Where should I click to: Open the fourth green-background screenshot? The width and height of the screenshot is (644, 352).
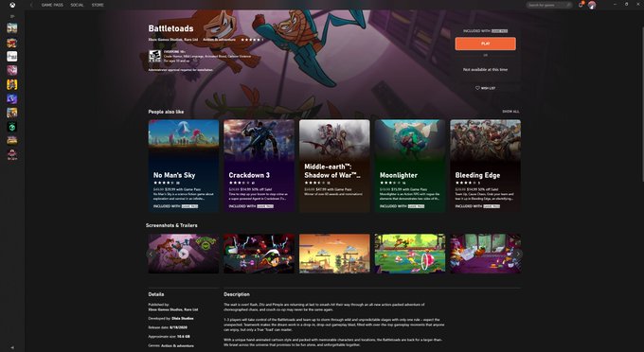pyautogui.click(x=410, y=254)
